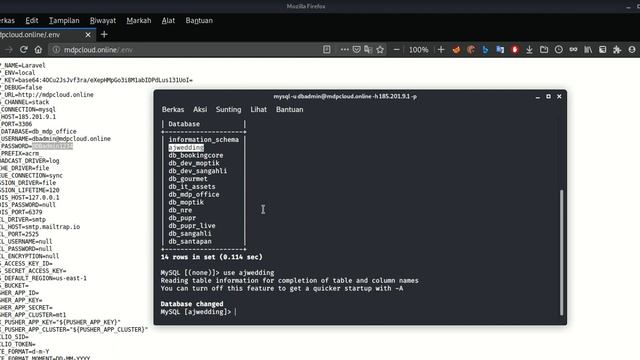
Task: Zoom out with the minus button
Action: tap(396, 49)
